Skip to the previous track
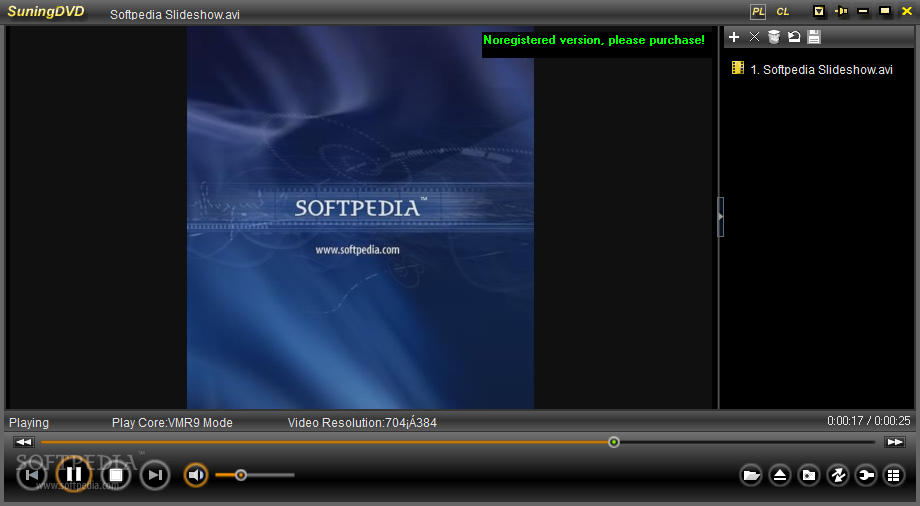Image resolution: width=920 pixels, height=506 pixels. tap(32, 475)
